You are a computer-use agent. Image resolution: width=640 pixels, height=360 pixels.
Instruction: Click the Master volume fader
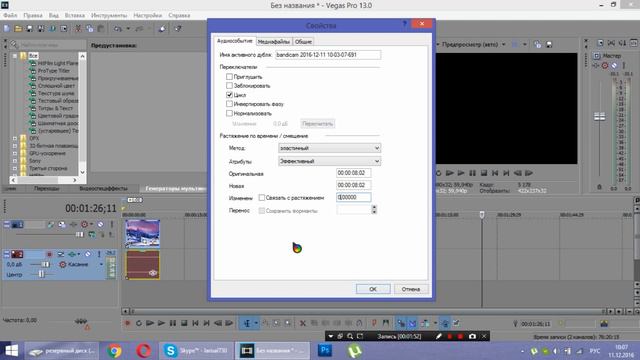pos(600,117)
